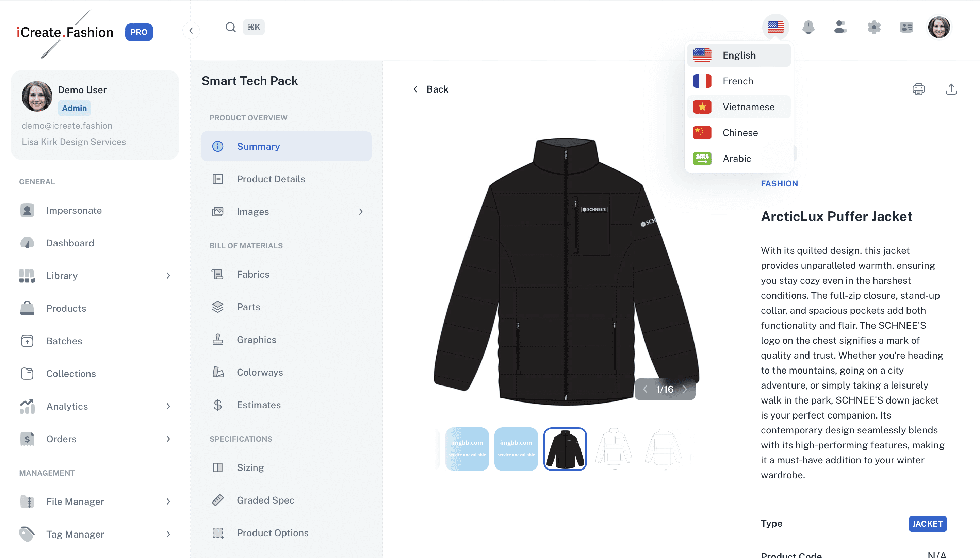Expand the File Manager submenu
This screenshot has height=558, width=980.
[168, 501]
